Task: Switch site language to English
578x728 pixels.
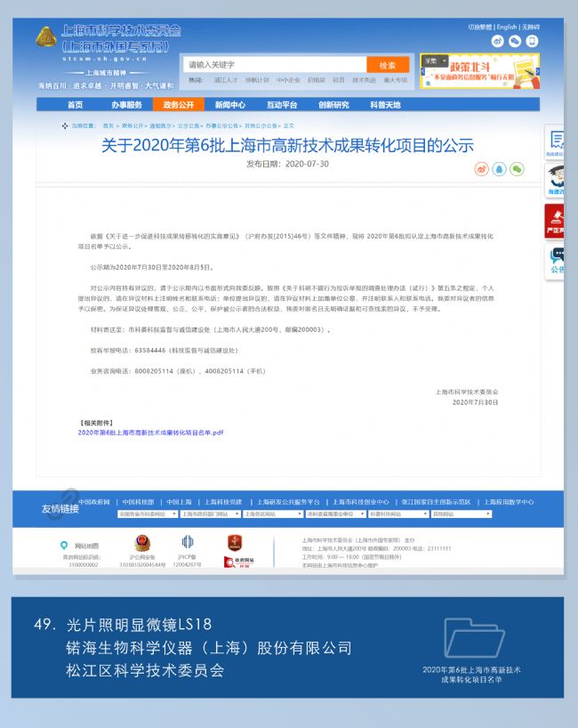Action: pos(507,28)
